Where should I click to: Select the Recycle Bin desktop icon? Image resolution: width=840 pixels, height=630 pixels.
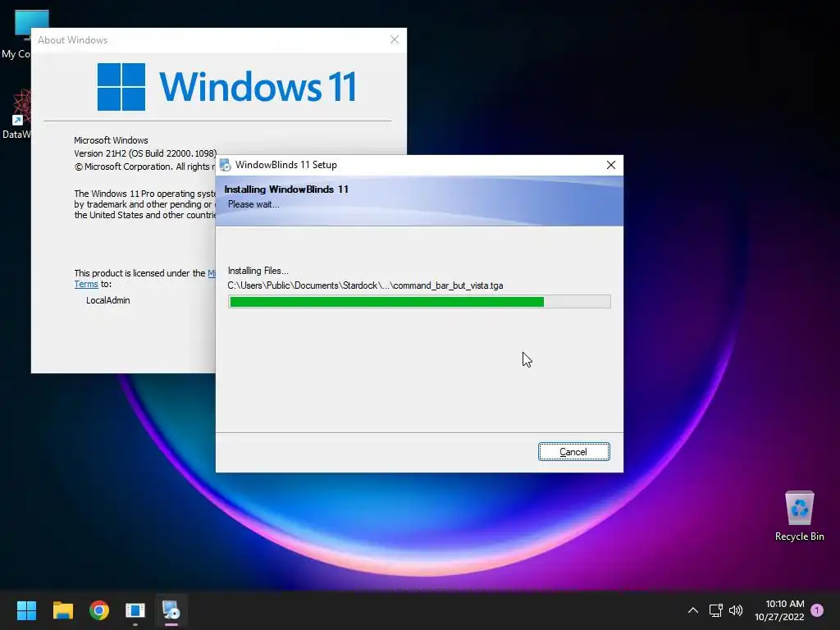[799, 516]
